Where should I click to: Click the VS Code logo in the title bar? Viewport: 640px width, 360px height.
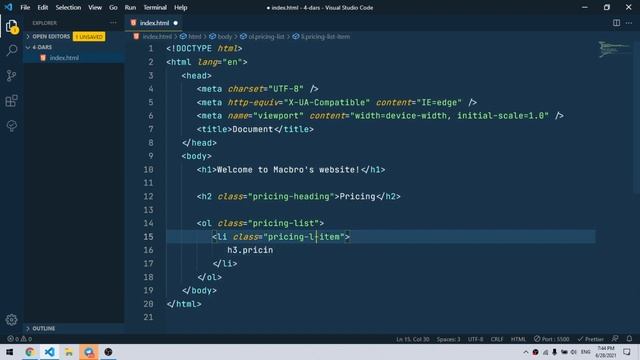pos(8,7)
